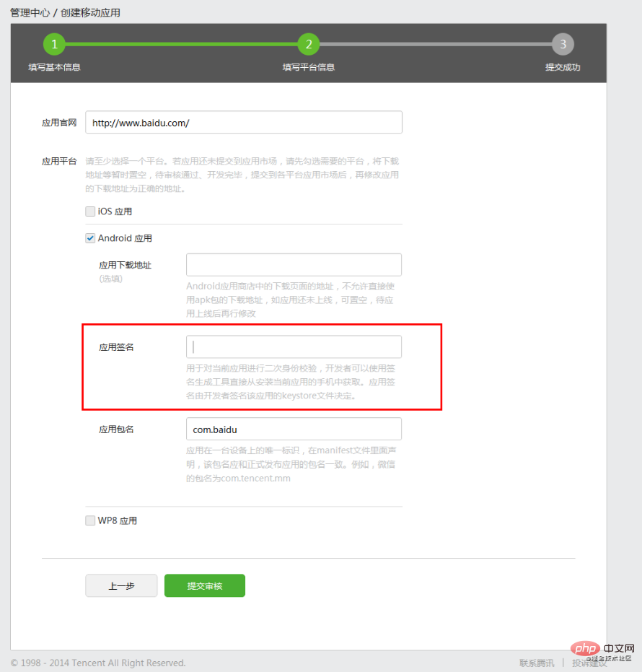Focus the 应用签名 input field
Screen dimensions: 642x672
294,346
